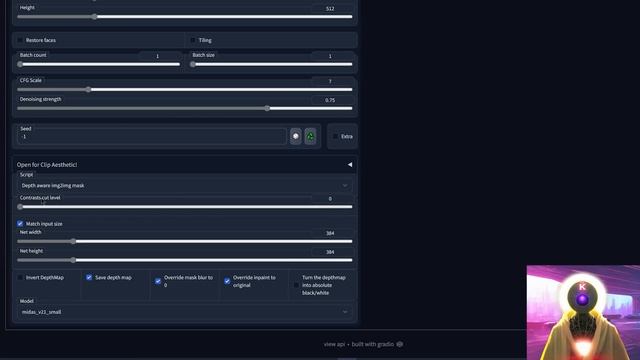Click the Height slider handle
The image size is (640, 360).
[95, 17]
